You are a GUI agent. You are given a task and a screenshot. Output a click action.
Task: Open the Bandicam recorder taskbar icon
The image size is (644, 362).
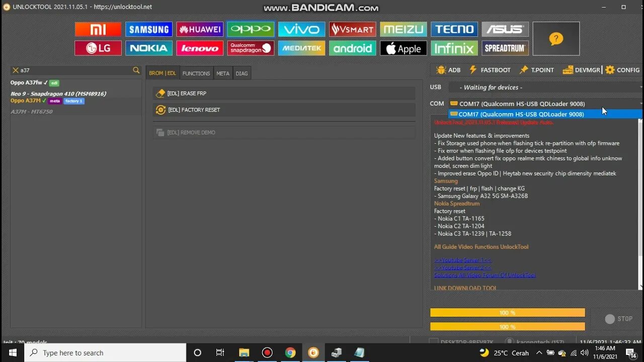267,353
